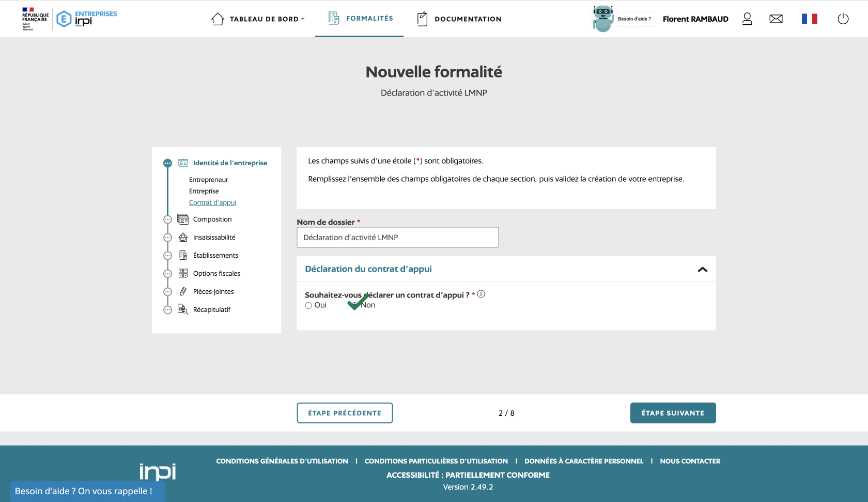Click the République Française emblem
868x502 pixels.
point(35,19)
